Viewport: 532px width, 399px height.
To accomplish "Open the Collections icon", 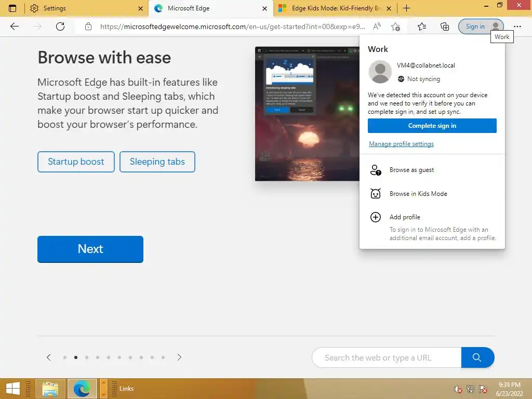I will tap(445, 26).
